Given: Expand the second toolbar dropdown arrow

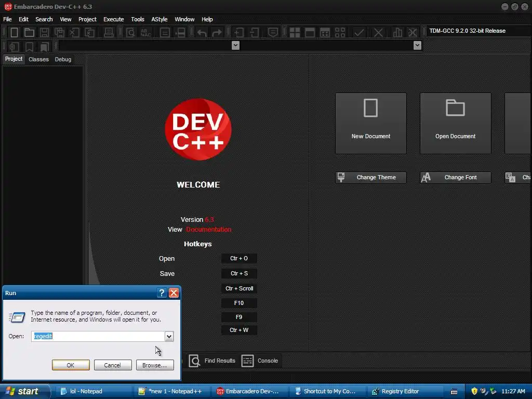Looking at the screenshot, I should click(417, 46).
